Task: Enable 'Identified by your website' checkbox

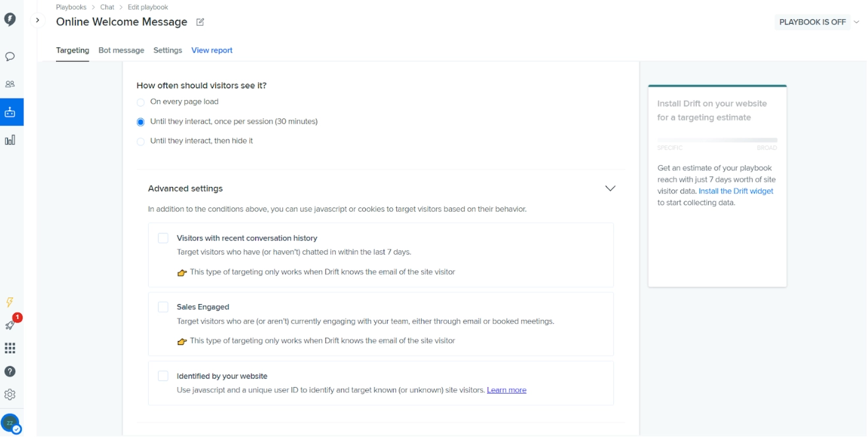Action: [163, 376]
